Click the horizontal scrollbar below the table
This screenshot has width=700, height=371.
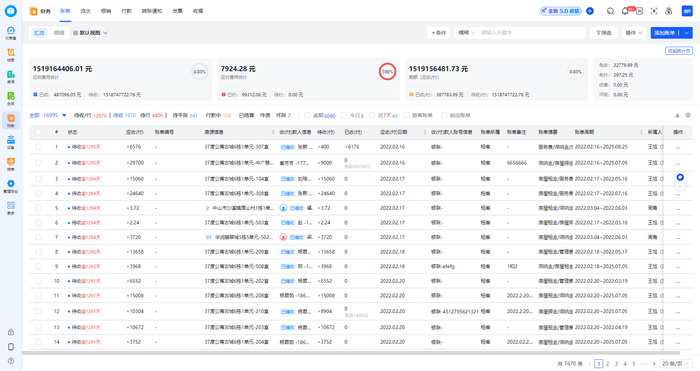pos(350,353)
